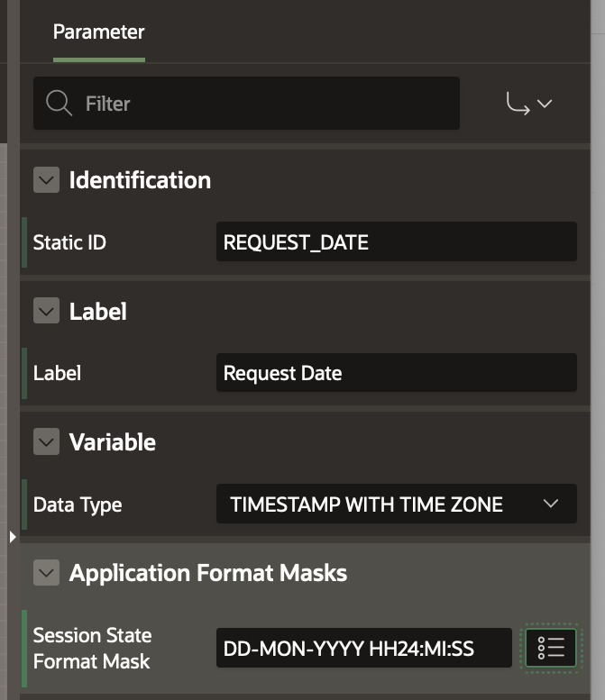Screen dimensions: 605x700
Task: Collapse the Identification section
Action: [46, 180]
